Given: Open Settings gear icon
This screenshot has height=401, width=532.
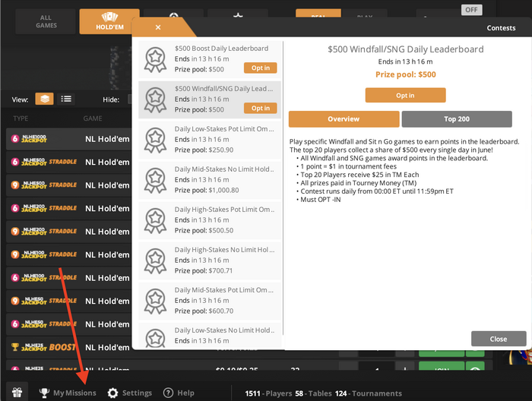Looking at the screenshot, I should [112, 393].
